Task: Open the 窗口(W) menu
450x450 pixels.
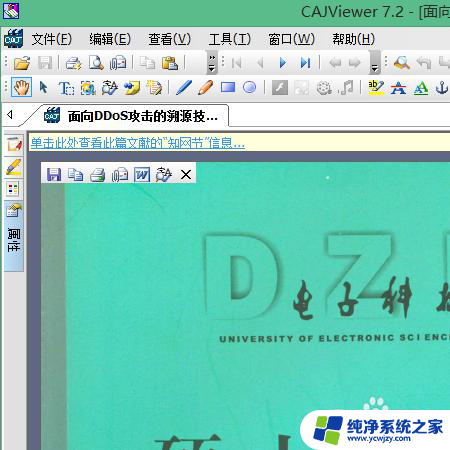Action: tap(292, 39)
